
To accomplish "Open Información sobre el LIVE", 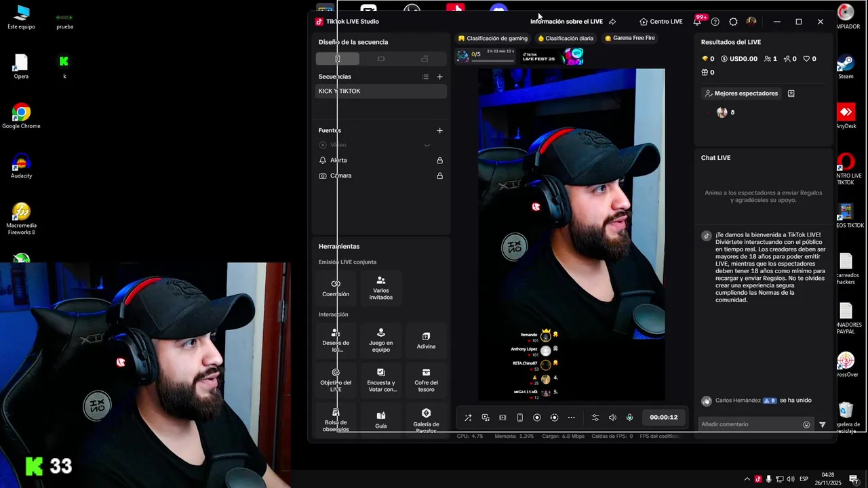I will [x=566, y=22].
